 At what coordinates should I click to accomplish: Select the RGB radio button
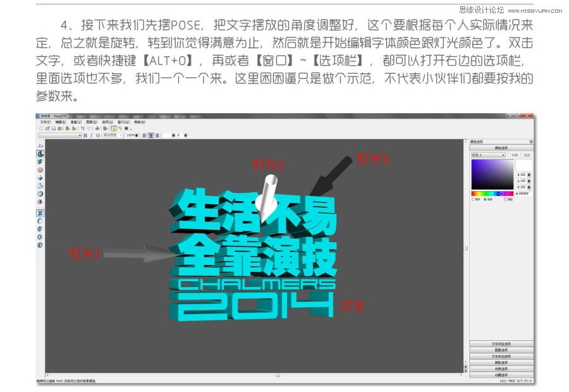485,199
